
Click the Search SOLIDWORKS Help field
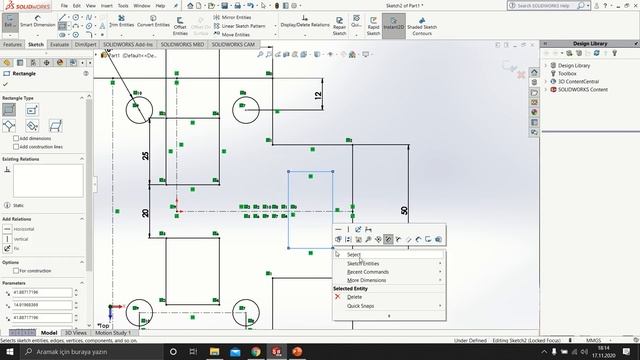pyautogui.click(x=543, y=6)
